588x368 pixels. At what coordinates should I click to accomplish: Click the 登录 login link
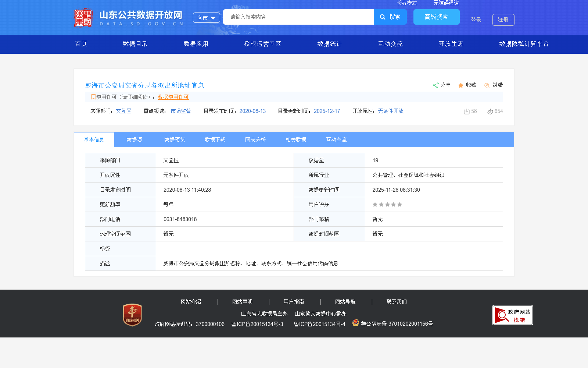(x=476, y=20)
